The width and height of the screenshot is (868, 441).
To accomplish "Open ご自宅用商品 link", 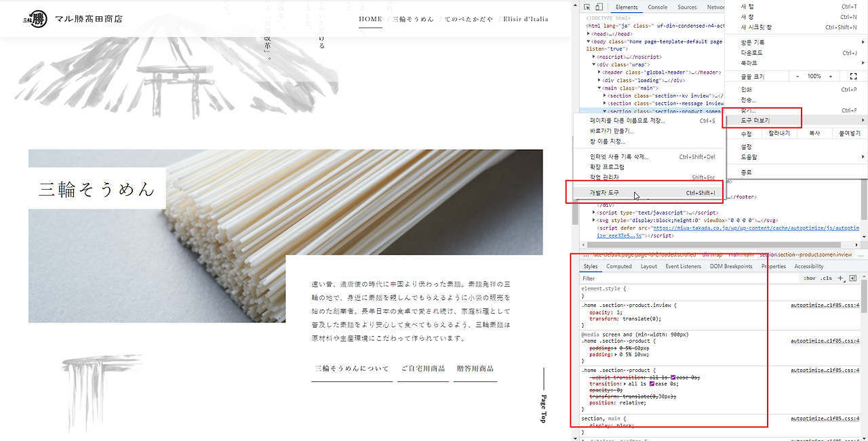I will [423, 369].
